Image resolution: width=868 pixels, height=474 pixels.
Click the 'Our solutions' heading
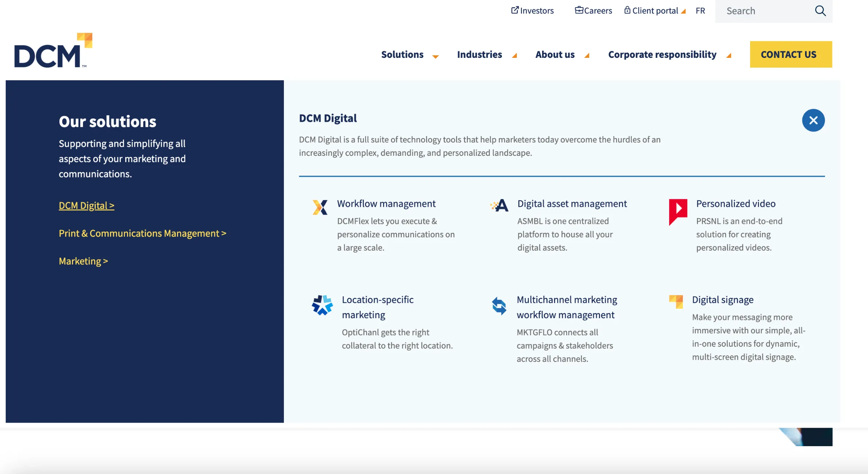[107, 121]
